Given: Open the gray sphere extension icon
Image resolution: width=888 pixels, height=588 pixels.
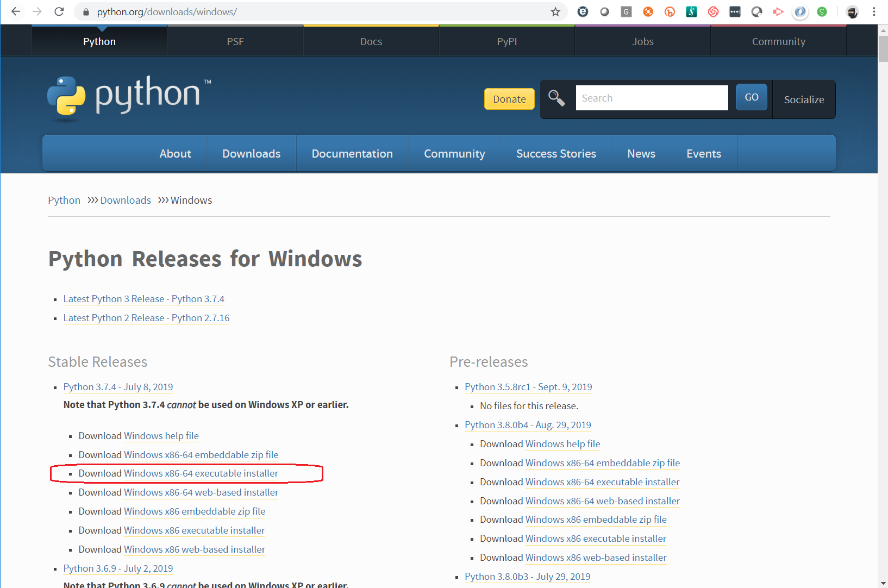Looking at the screenshot, I should tap(604, 11).
